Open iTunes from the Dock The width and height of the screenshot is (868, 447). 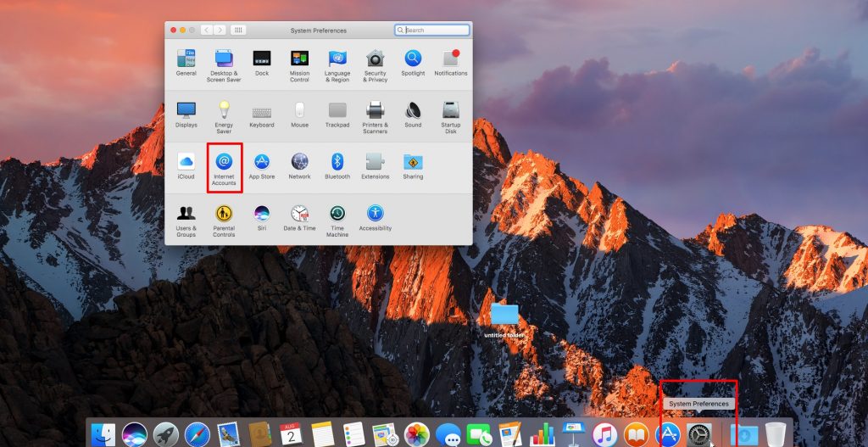(605, 435)
